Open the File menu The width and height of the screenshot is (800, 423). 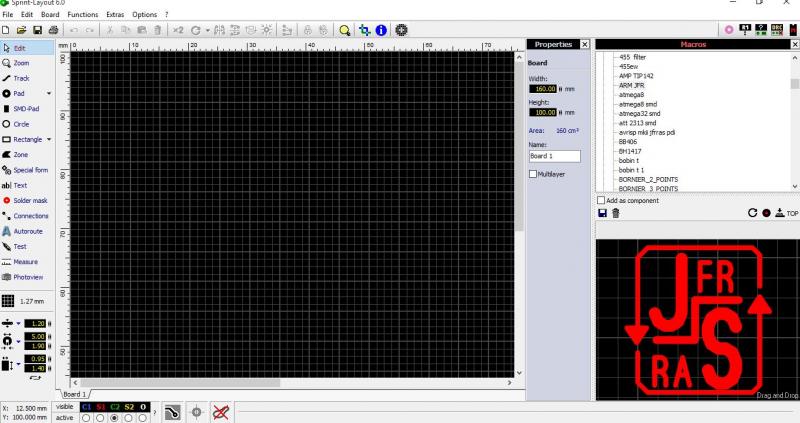coord(8,15)
